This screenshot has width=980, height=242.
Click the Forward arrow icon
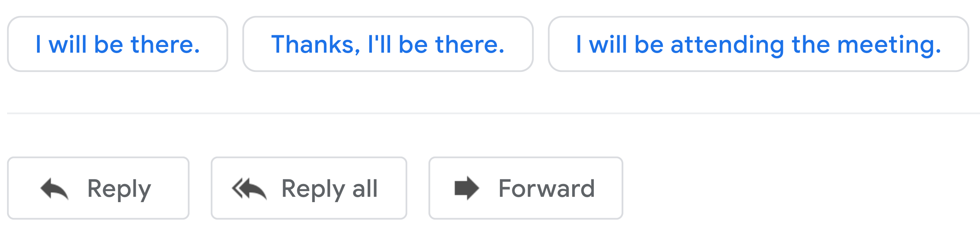pos(467,188)
